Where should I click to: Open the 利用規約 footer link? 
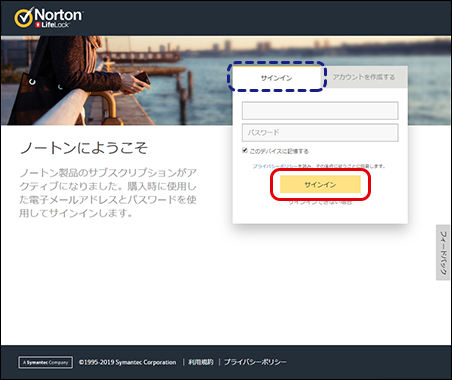[x=201, y=362]
